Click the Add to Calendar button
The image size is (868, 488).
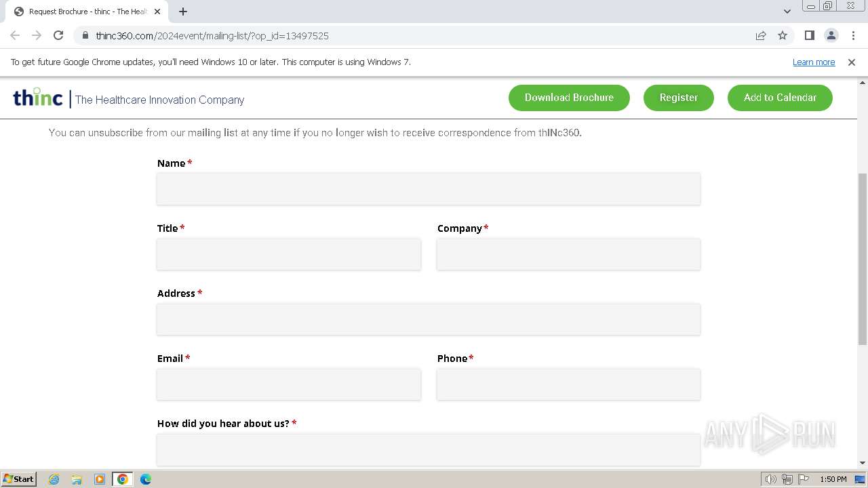[780, 98]
